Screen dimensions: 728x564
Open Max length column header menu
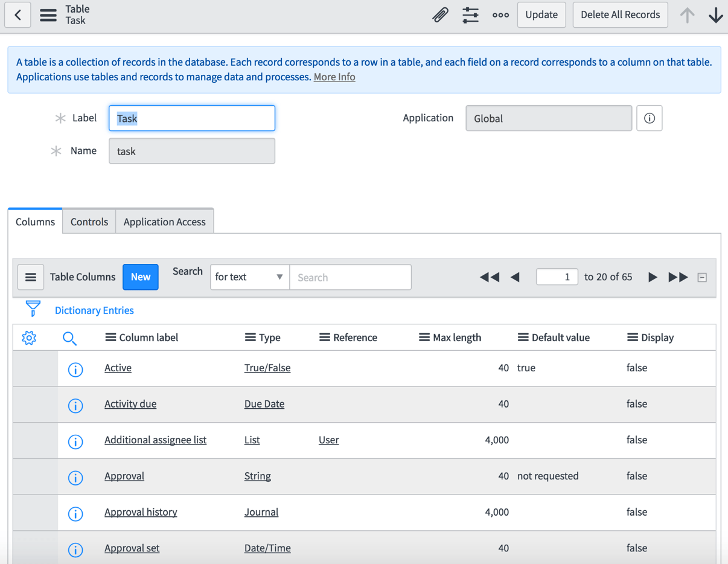(x=424, y=338)
